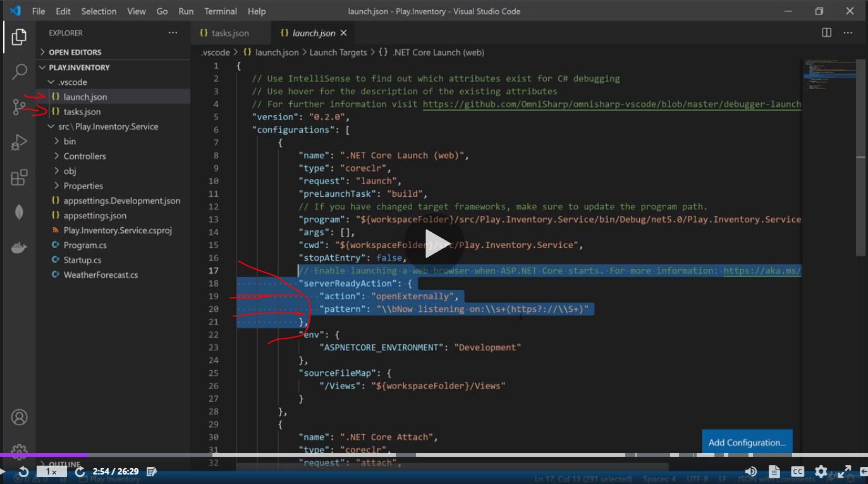Open the Help menu

(257, 11)
